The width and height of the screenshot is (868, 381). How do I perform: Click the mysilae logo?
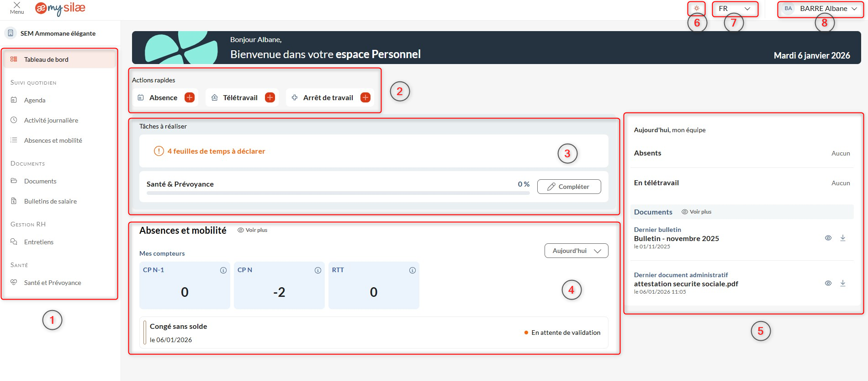(x=60, y=8)
